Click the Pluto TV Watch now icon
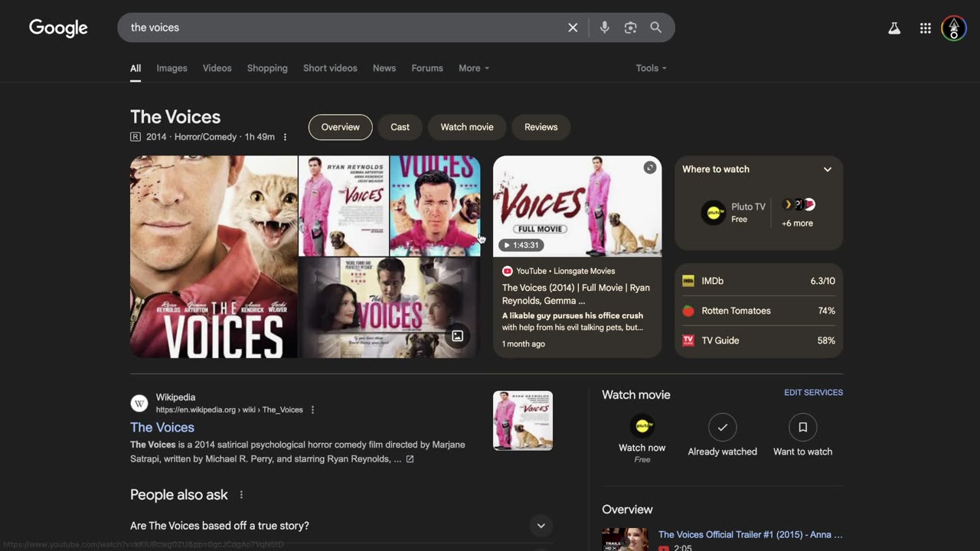This screenshot has width=980, height=551. pyautogui.click(x=642, y=426)
